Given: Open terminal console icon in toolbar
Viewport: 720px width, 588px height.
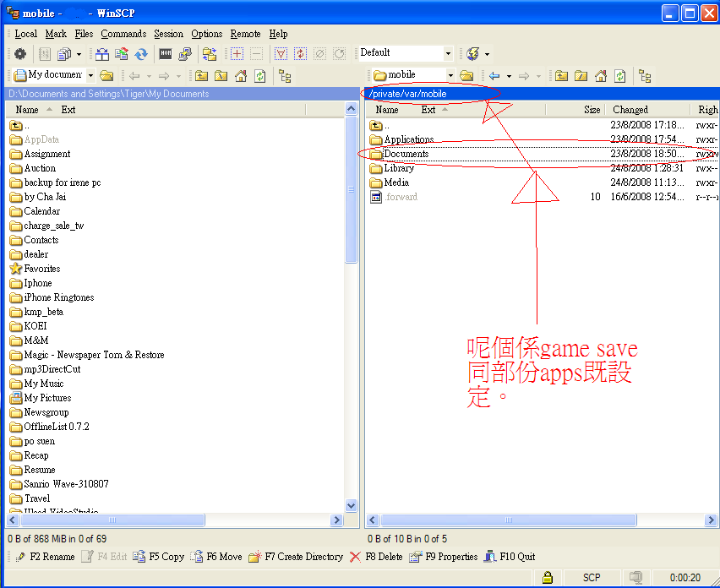Looking at the screenshot, I should [166, 54].
